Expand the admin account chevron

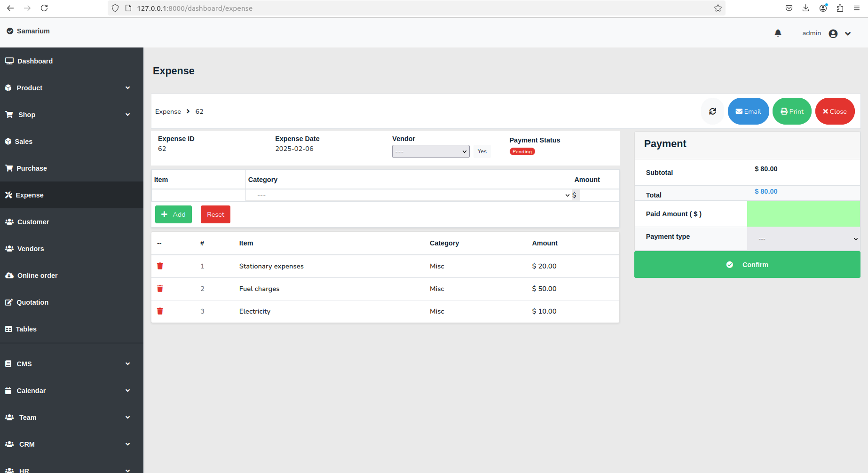tap(848, 33)
